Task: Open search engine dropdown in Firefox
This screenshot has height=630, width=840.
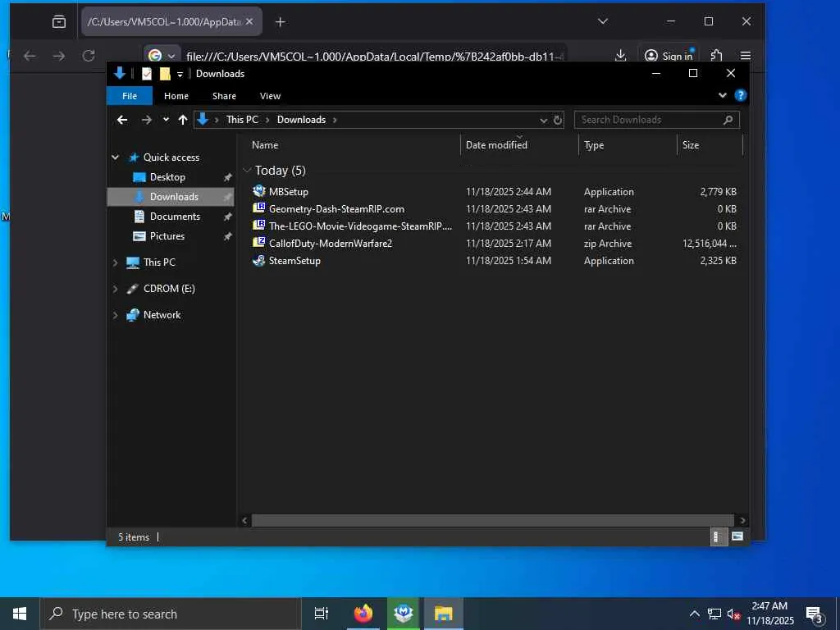Action: 171,56
